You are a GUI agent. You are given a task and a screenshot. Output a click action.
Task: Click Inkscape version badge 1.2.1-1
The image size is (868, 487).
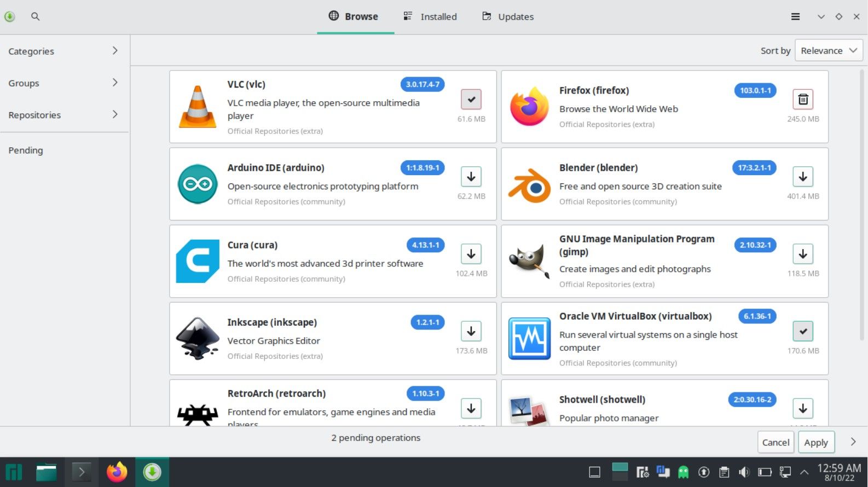427,322
